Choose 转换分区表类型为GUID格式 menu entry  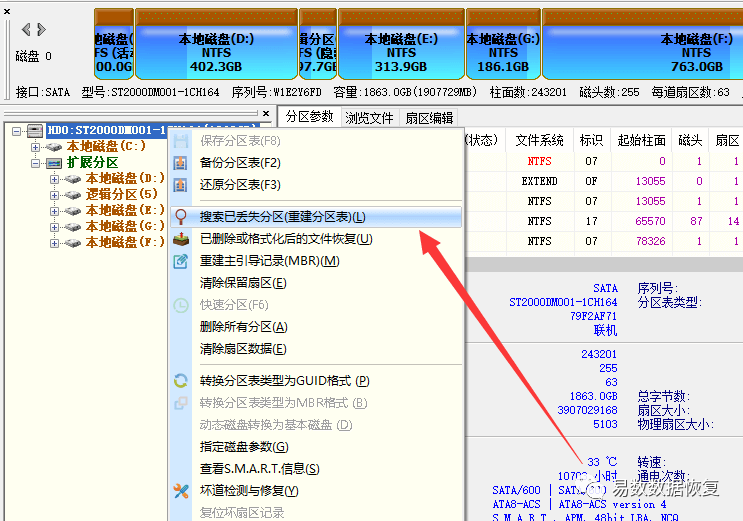[316, 381]
